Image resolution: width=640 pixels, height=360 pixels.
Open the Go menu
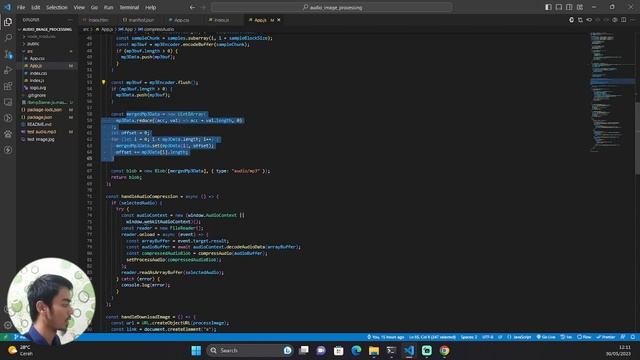[94, 7]
